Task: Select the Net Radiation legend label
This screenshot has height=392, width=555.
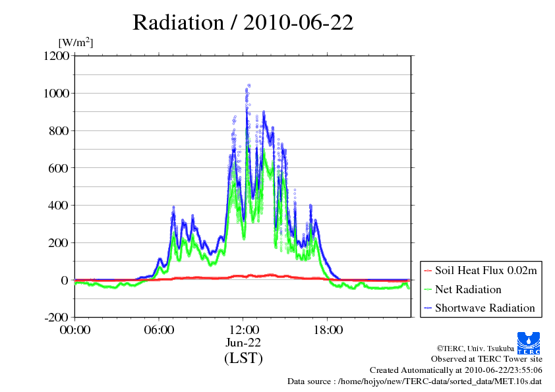Action: [468, 289]
